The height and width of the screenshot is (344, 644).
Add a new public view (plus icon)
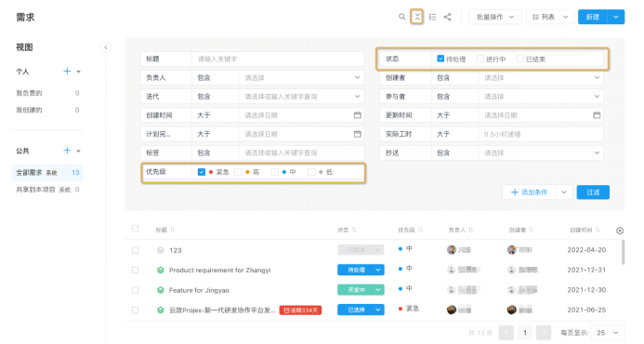(x=67, y=151)
